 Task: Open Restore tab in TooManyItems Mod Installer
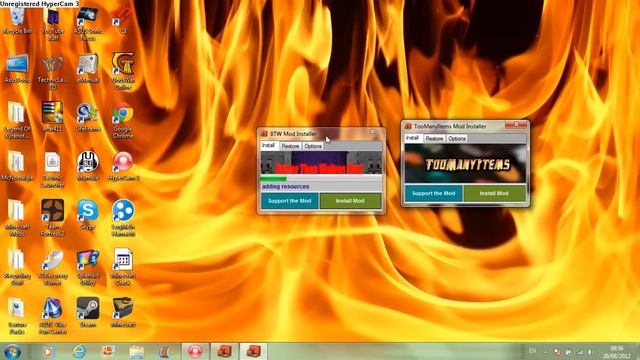[434, 139]
